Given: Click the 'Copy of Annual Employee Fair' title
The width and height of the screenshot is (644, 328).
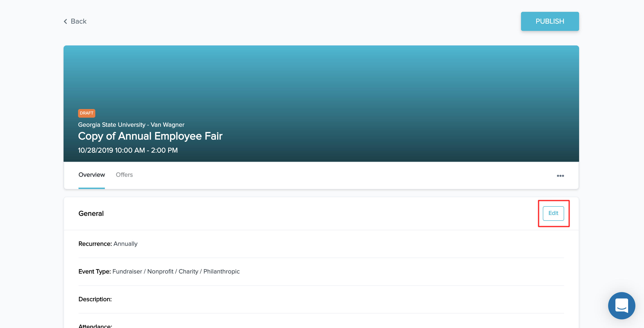Looking at the screenshot, I should 150,136.
